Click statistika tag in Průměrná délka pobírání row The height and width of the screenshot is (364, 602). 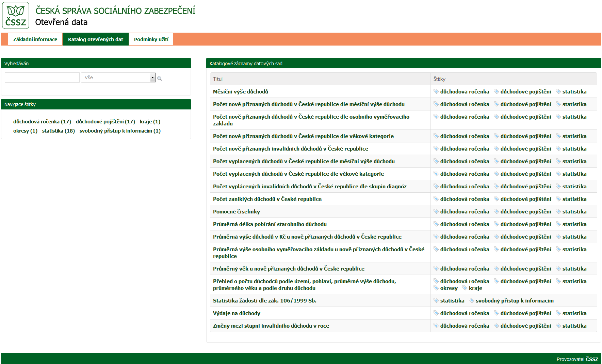[574, 224]
